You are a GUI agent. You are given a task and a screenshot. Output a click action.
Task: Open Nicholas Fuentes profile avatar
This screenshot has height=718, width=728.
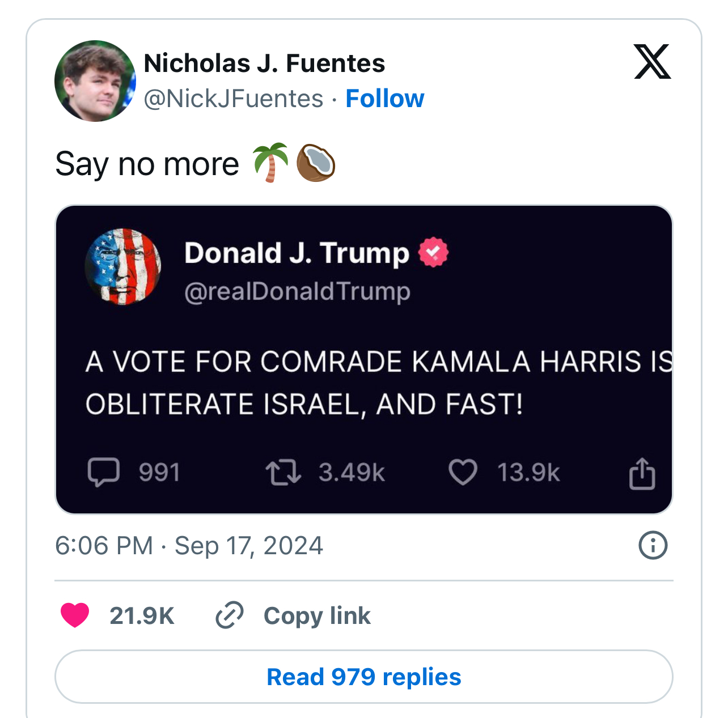coord(95,81)
